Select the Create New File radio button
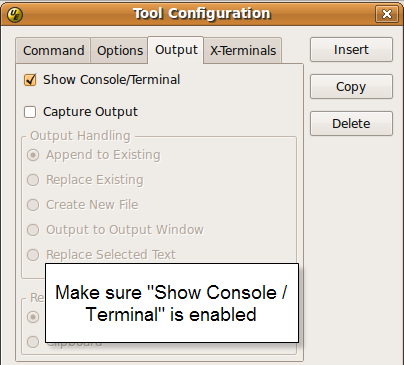The image size is (404, 365). click(x=33, y=205)
